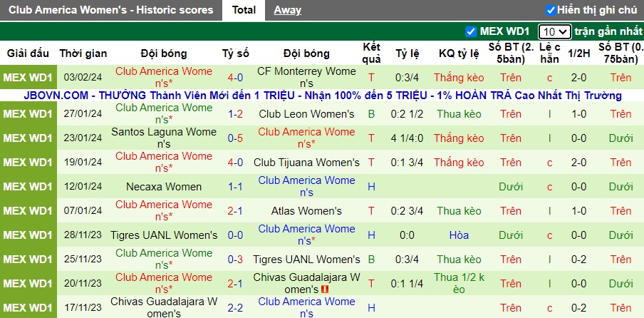Click the red card icon beside Chivas Guadalajara

click(325, 290)
